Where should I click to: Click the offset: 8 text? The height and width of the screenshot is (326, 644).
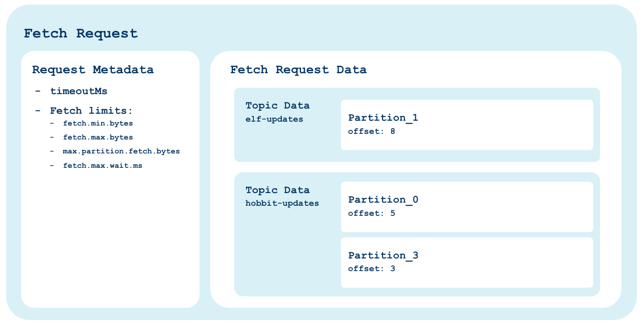[x=371, y=131]
